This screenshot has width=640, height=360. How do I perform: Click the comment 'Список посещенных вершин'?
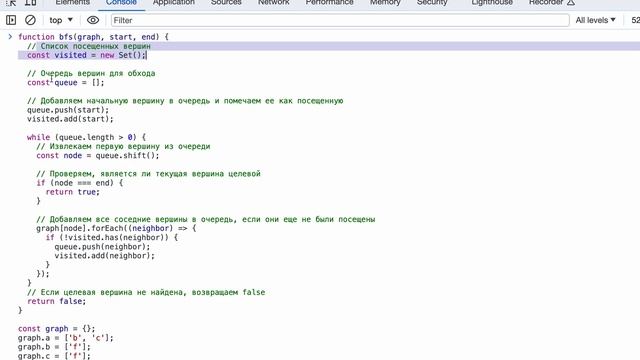96,46
